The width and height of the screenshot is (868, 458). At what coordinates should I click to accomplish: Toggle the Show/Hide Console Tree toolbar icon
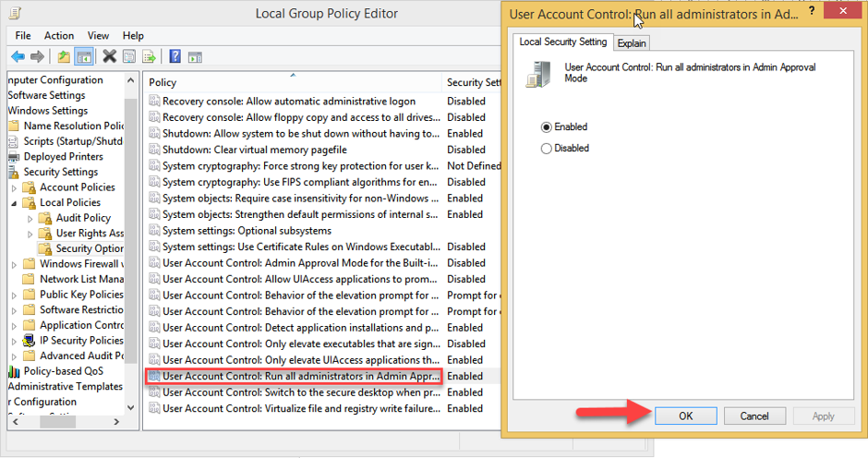[x=84, y=56]
